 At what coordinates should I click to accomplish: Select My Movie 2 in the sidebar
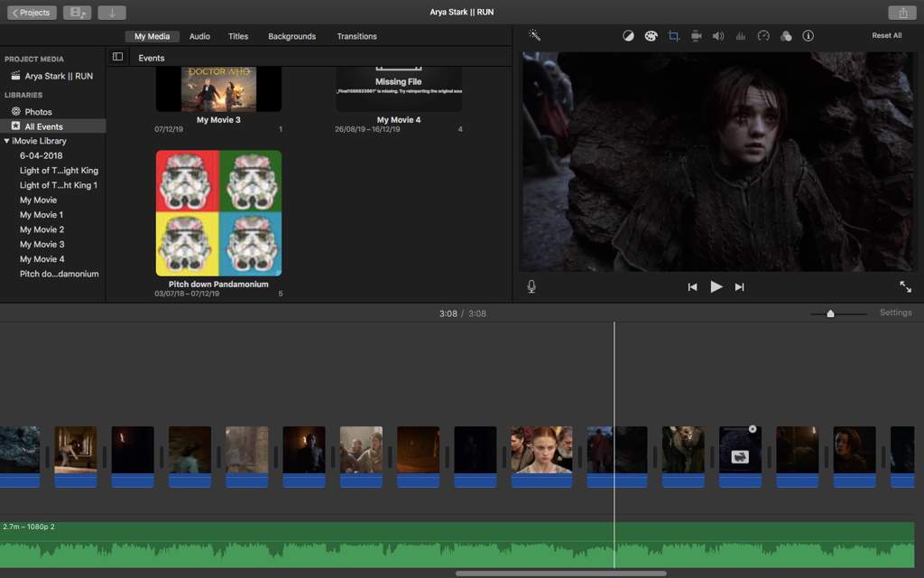42,229
